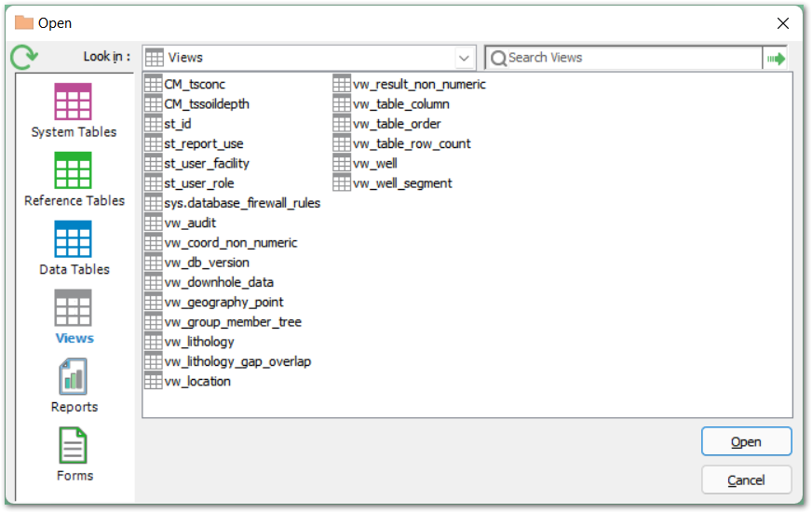Click the Open button
Image resolution: width=812 pixels, height=513 pixels.
click(x=746, y=441)
